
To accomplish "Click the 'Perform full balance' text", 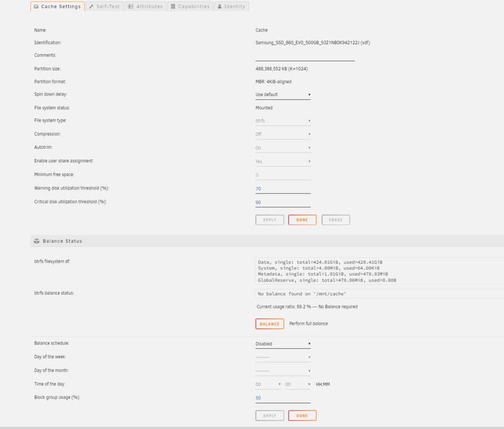I will [308, 324].
